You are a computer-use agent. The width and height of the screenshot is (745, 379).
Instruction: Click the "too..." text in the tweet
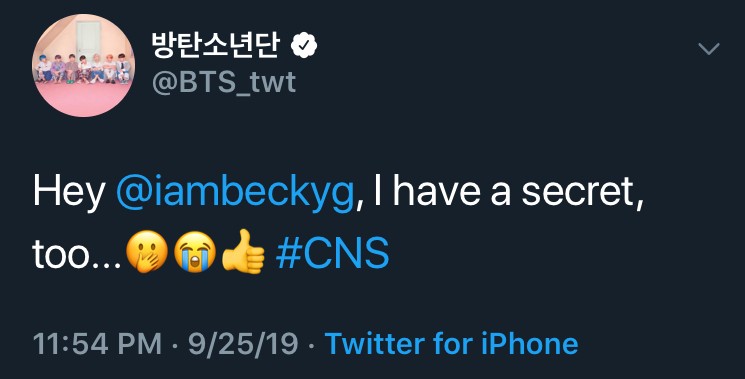tap(77, 254)
